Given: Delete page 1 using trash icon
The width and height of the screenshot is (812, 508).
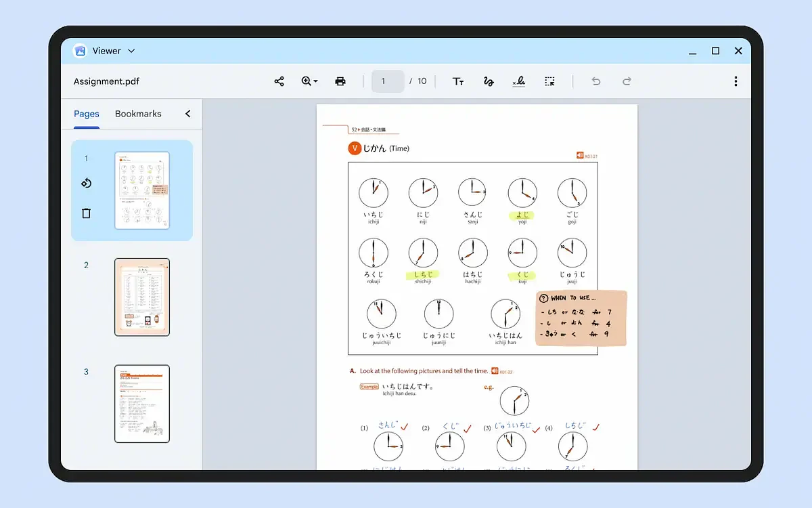Looking at the screenshot, I should 86,213.
